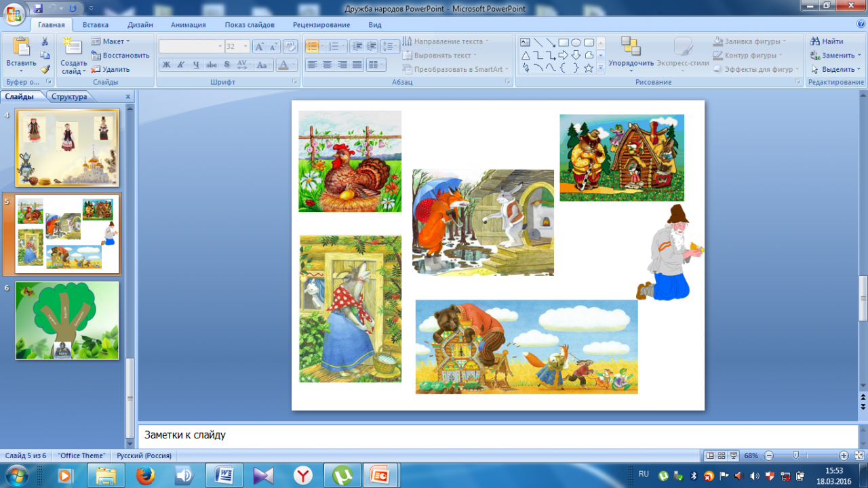
Task: Open the Показ слайдов tab
Action: click(x=250, y=25)
